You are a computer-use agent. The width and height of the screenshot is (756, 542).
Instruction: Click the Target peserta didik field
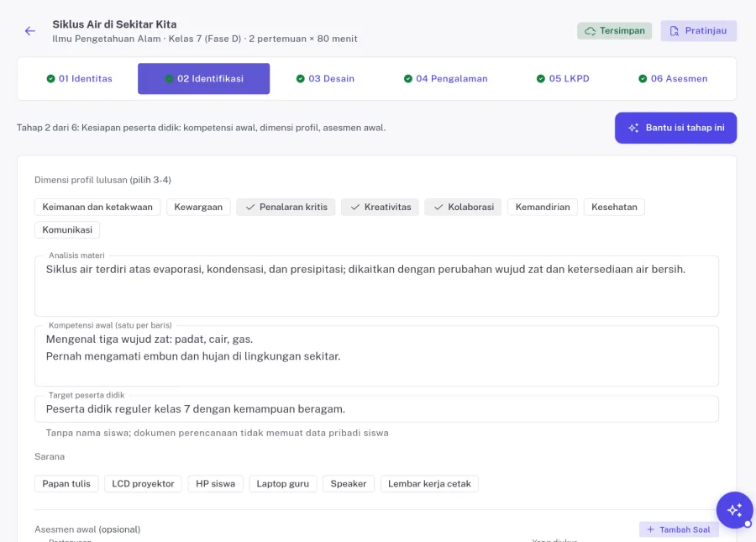pyautogui.click(x=376, y=409)
